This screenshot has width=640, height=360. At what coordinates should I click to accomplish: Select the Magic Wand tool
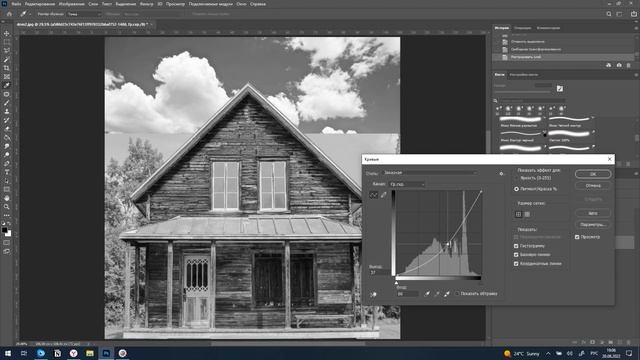click(x=7, y=59)
